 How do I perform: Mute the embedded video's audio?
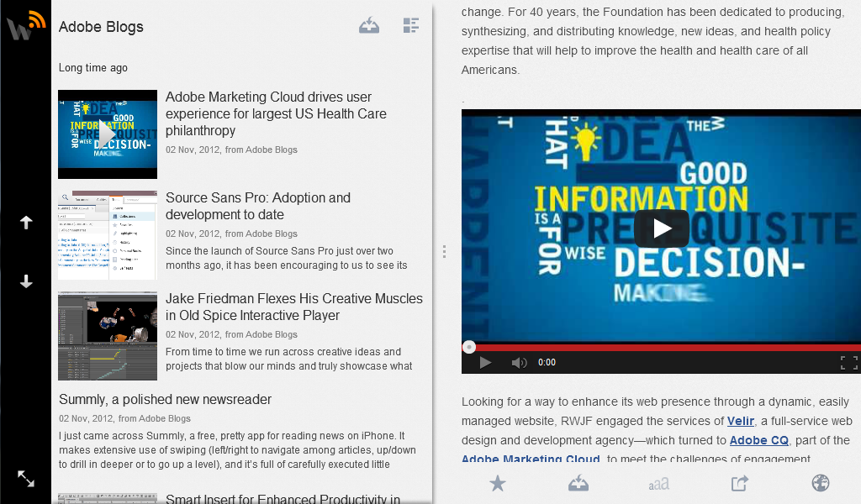[519, 362]
